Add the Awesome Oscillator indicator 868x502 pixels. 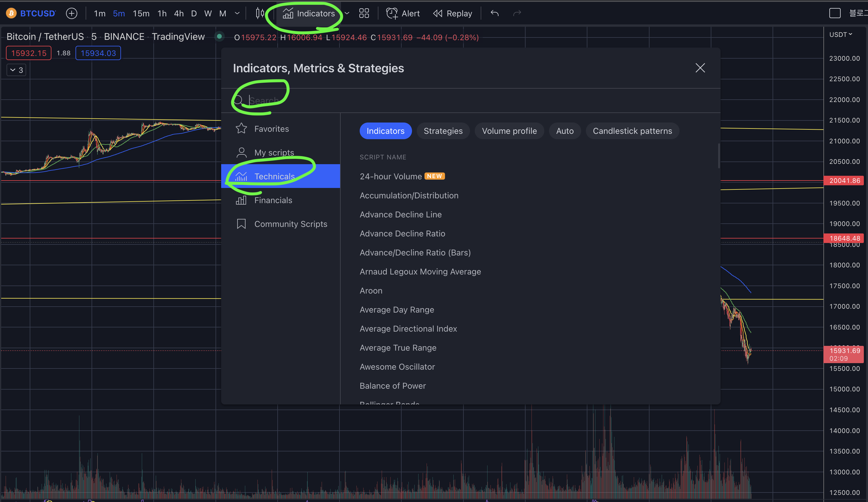(x=397, y=367)
